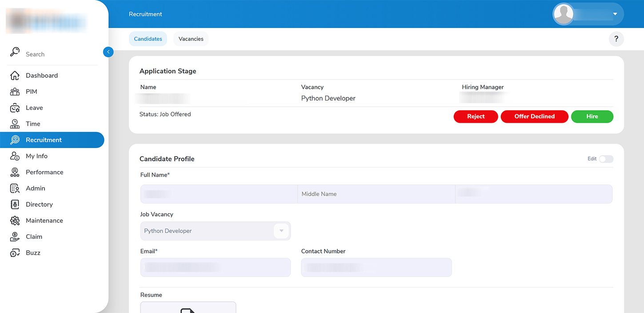
Task: Click the red Reject button
Action: (x=476, y=116)
